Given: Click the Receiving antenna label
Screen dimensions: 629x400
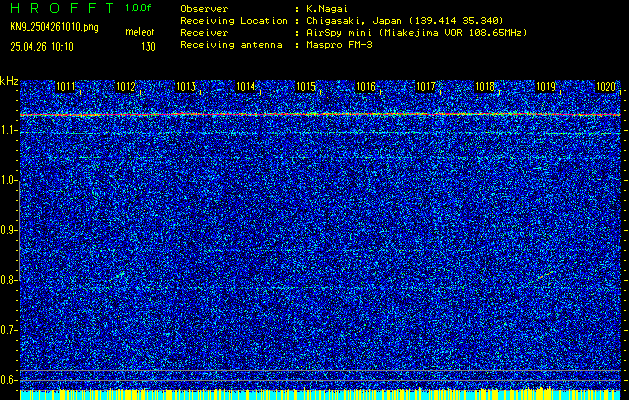Looking at the screenshot, I should (231, 45).
